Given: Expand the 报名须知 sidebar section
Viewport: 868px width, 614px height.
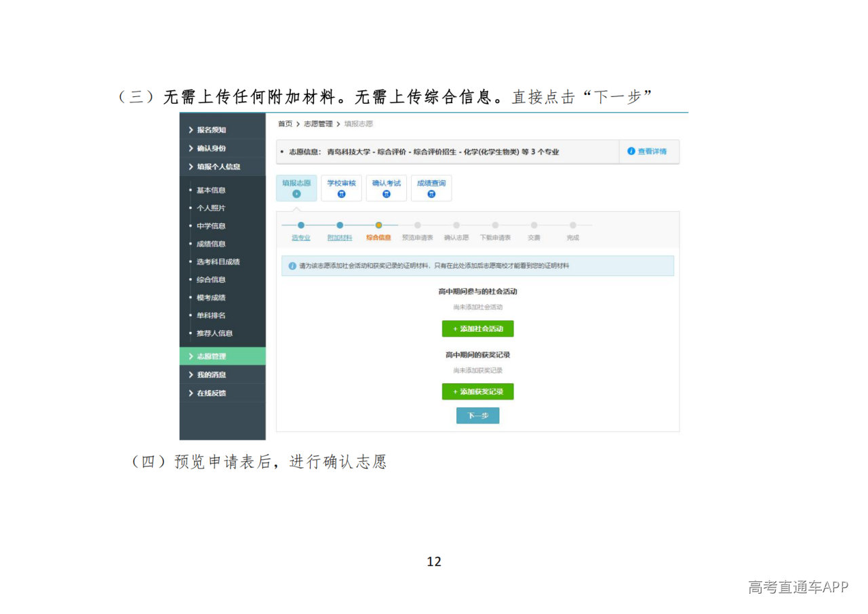Looking at the screenshot, I should 211,130.
